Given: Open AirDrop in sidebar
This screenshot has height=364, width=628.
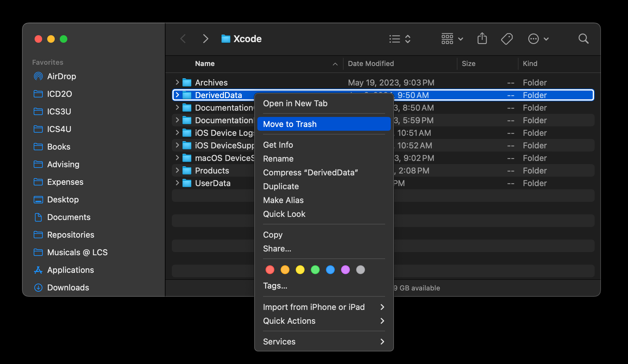Looking at the screenshot, I should click(x=61, y=76).
